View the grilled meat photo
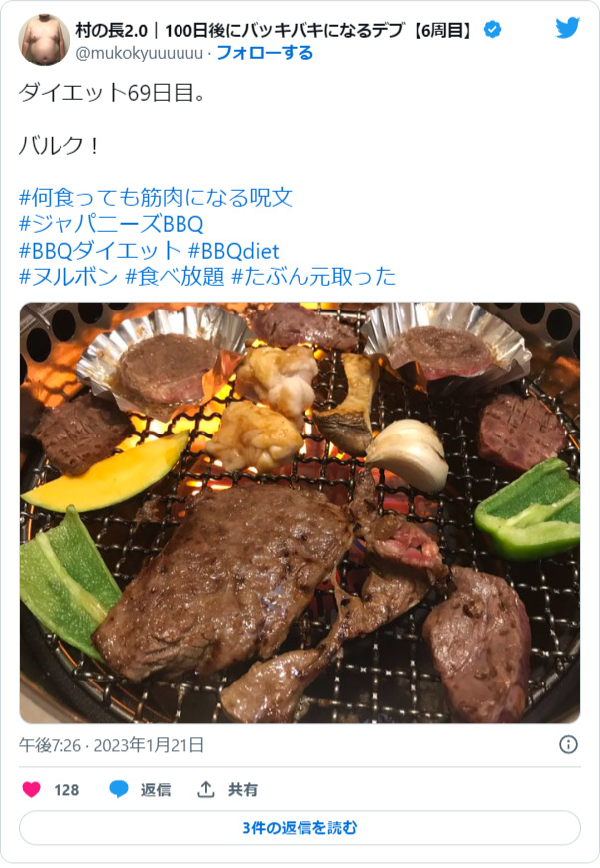 point(300,513)
